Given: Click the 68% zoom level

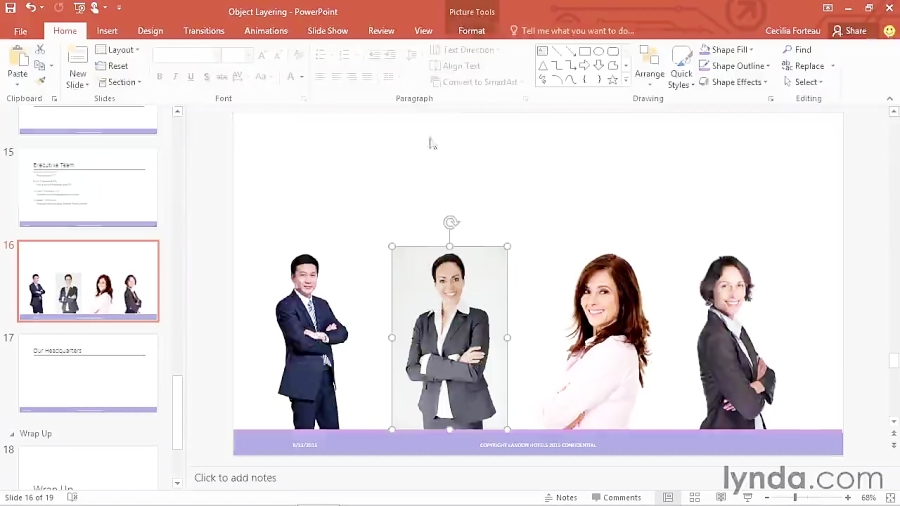Looking at the screenshot, I should coord(868,497).
